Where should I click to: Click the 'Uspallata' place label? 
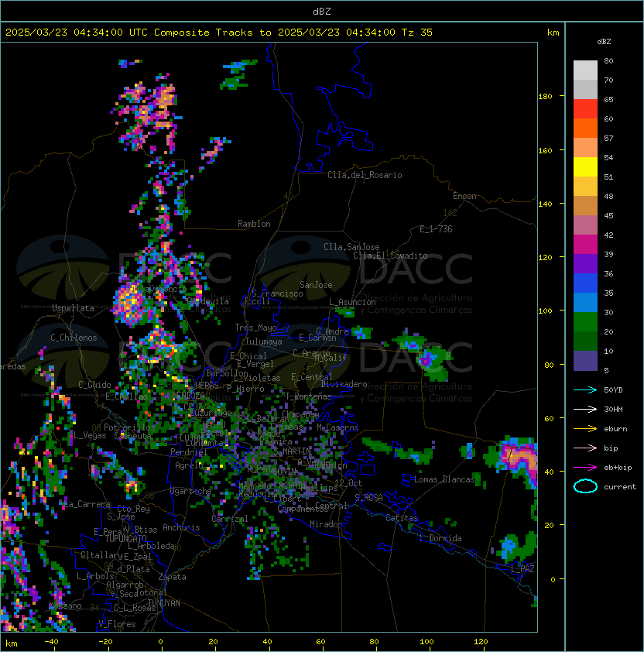coord(73,308)
